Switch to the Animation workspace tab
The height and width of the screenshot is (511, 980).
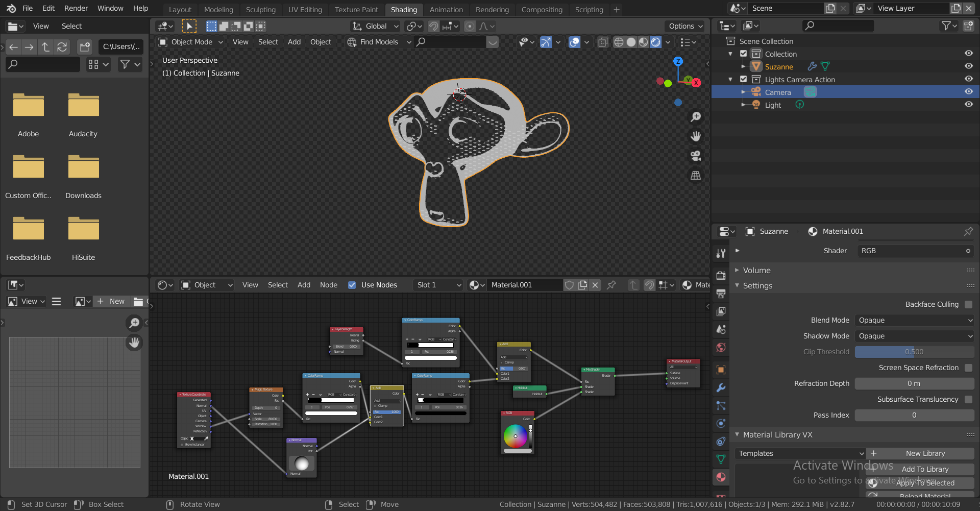pyautogui.click(x=446, y=10)
